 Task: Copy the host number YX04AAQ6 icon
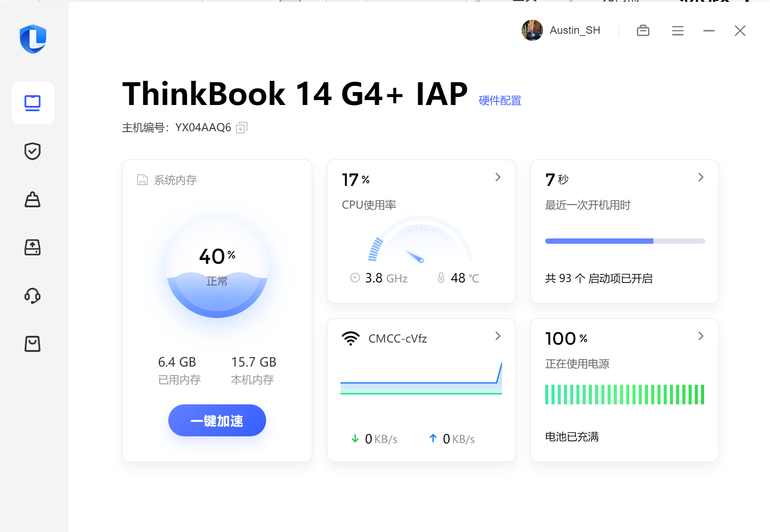coord(241,128)
